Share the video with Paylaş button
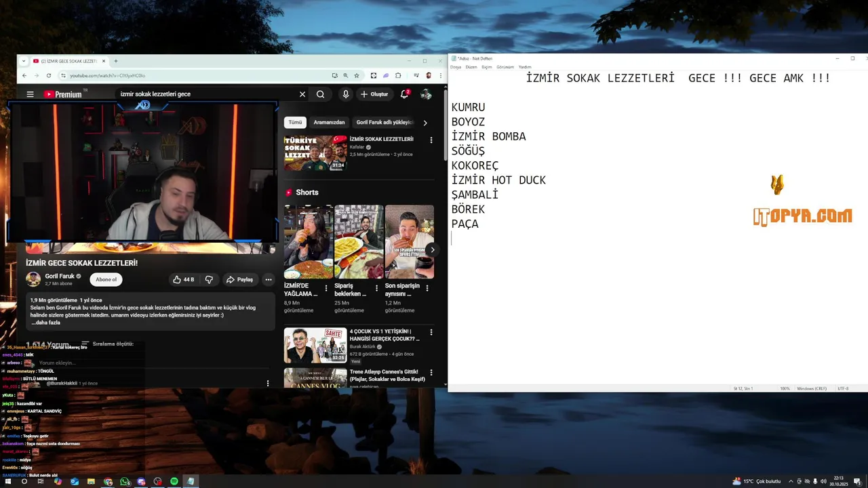The image size is (868, 488). point(239,279)
